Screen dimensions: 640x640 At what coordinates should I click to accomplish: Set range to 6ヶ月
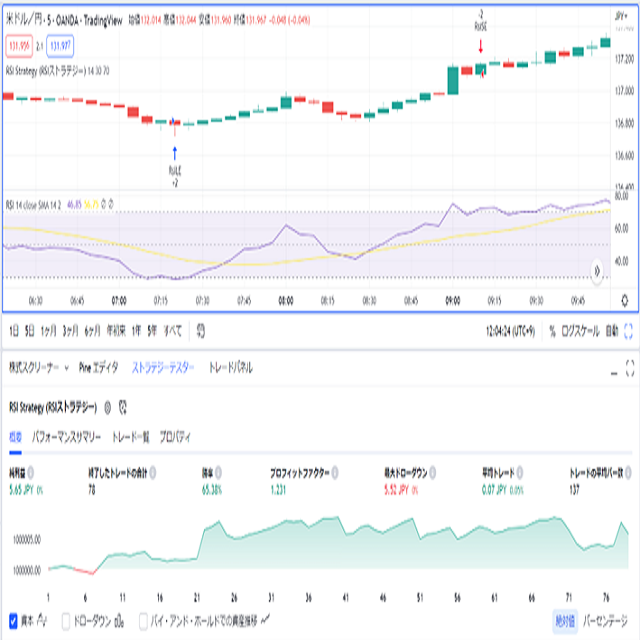coord(92,331)
